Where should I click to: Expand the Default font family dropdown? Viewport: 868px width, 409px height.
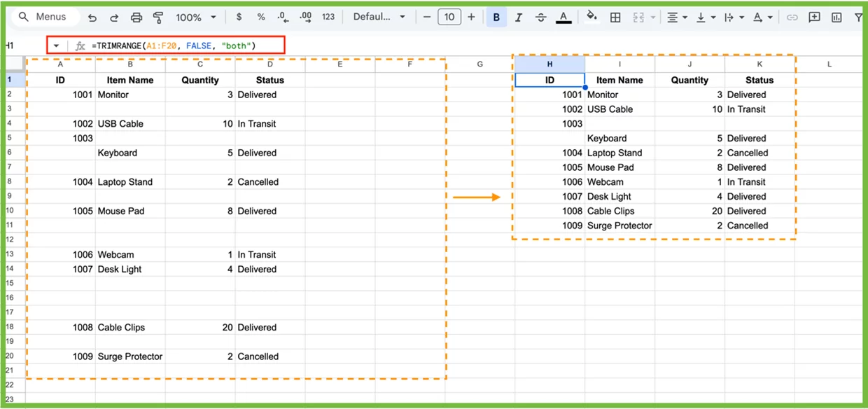click(x=379, y=18)
